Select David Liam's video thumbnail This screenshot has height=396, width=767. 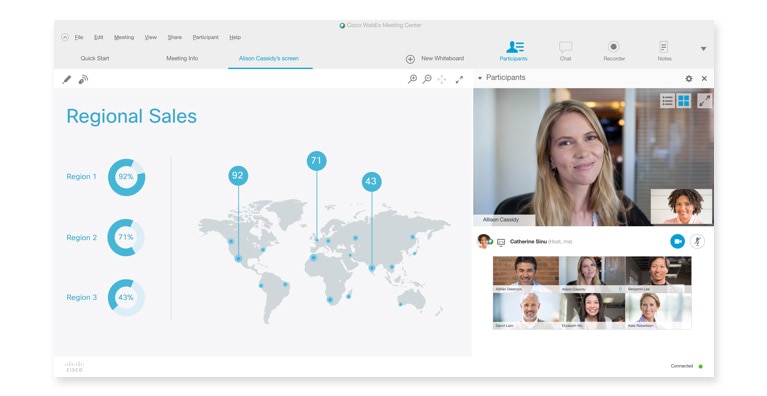[526, 311]
